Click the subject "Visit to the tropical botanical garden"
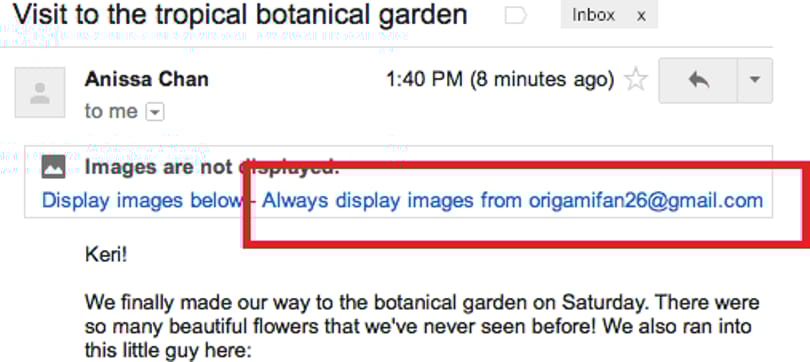Image resolution: width=810 pixels, height=362 pixels. click(240, 15)
